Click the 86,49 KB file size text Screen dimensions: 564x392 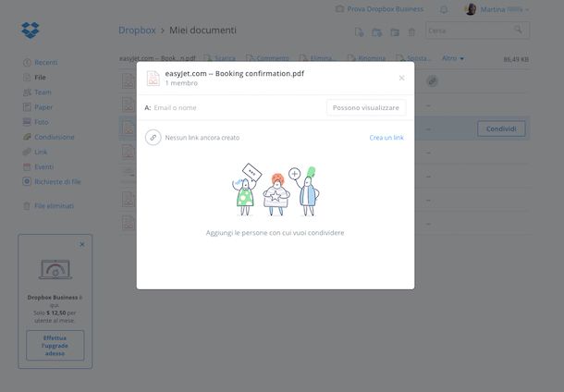[x=516, y=59]
